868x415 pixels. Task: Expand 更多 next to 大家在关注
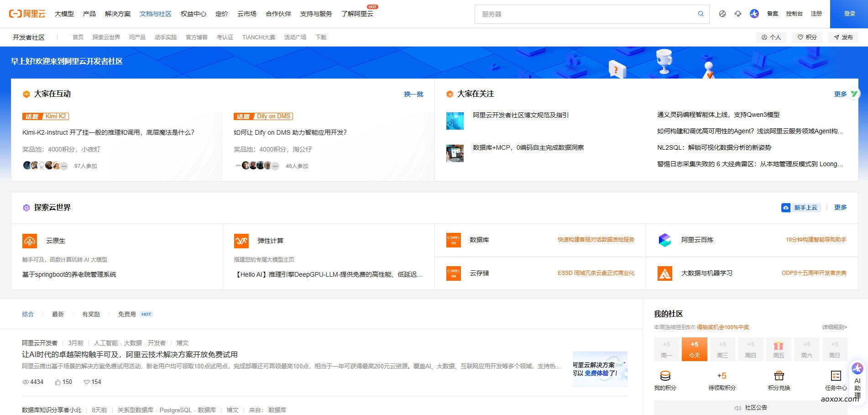[840, 94]
